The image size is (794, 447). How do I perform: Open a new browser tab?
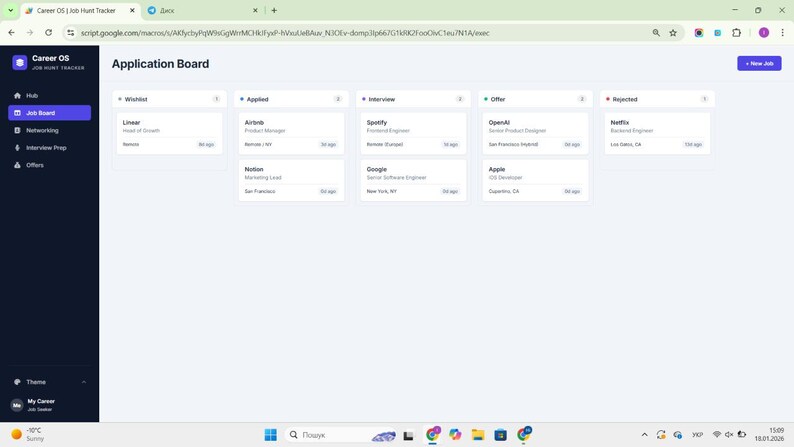coord(274,10)
